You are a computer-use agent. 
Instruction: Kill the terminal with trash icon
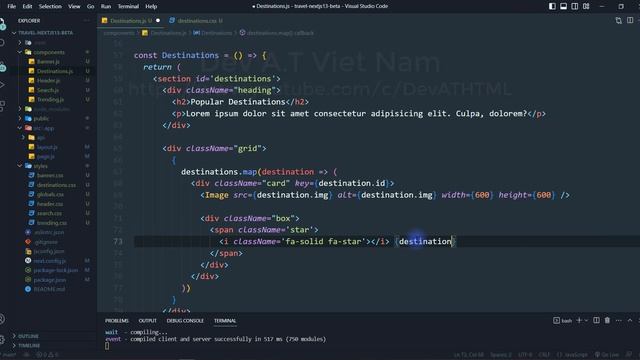607,320
